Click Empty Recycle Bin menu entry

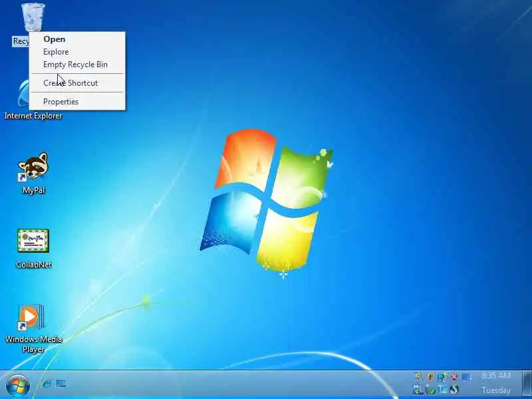click(77, 65)
